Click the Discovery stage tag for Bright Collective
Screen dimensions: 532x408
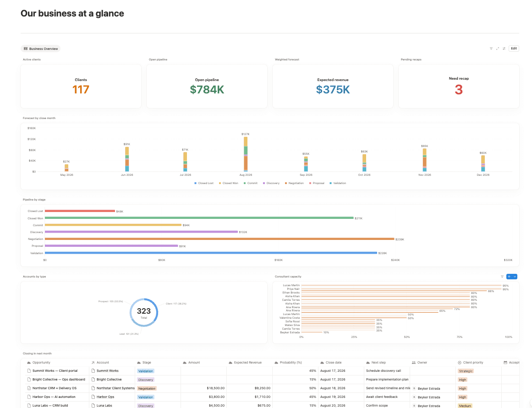[146, 380]
